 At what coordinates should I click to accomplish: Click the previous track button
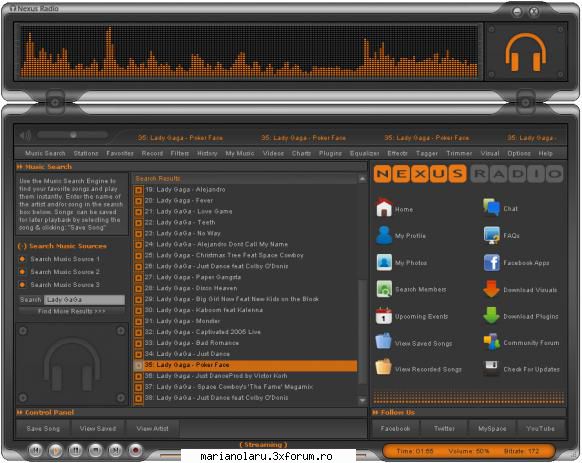36,450
